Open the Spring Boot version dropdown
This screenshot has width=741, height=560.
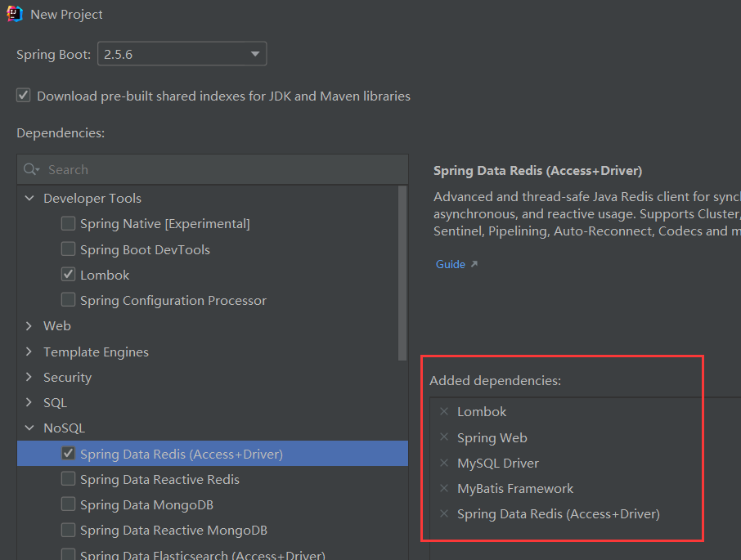(182, 54)
